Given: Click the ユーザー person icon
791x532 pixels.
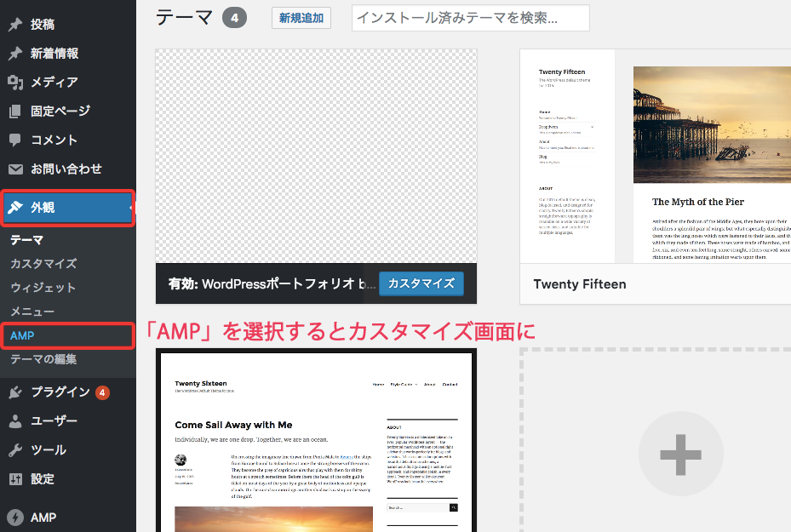Looking at the screenshot, I should click(x=15, y=421).
